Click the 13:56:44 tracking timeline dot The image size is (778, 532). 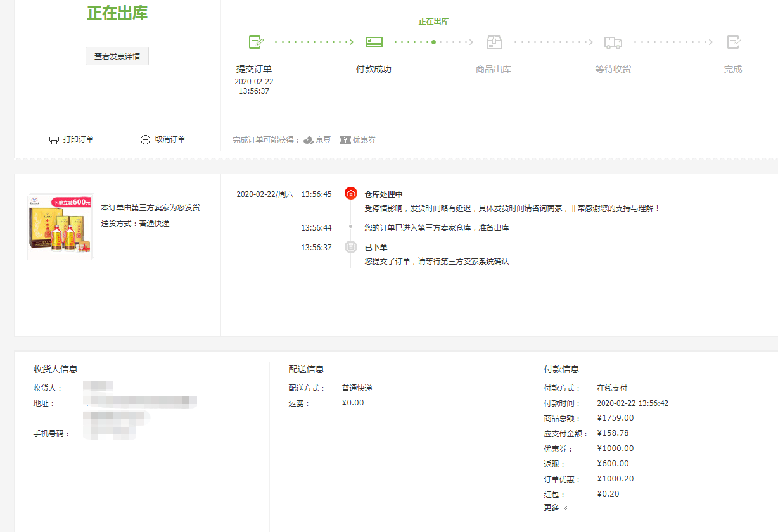[x=350, y=227]
